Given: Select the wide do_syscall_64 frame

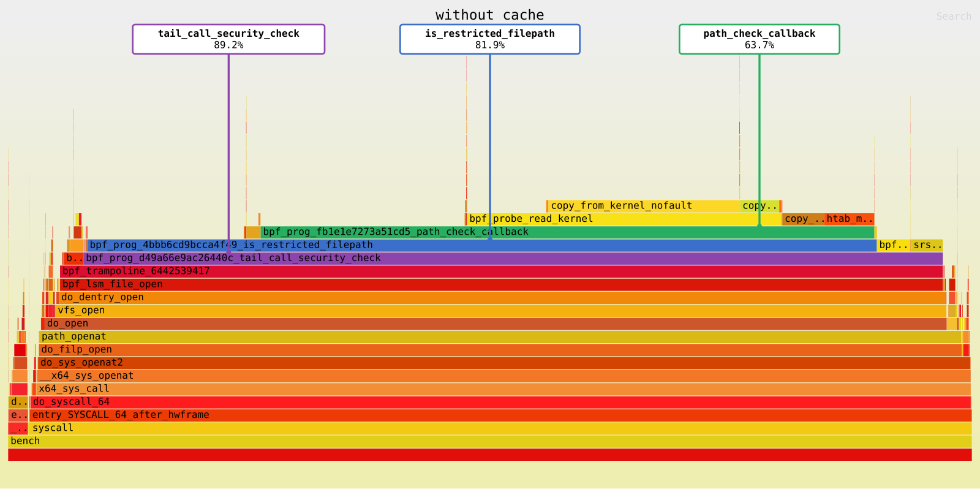Looking at the screenshot, I should (500, 402).
